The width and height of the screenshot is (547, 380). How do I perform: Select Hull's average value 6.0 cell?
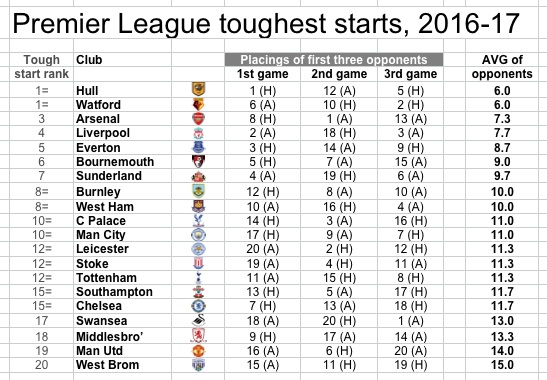502,91
